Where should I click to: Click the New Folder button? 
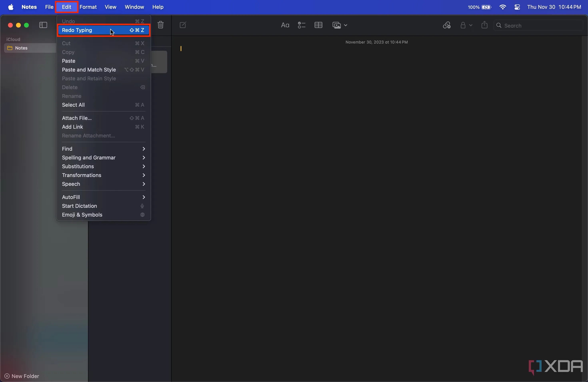coord(22,376)
